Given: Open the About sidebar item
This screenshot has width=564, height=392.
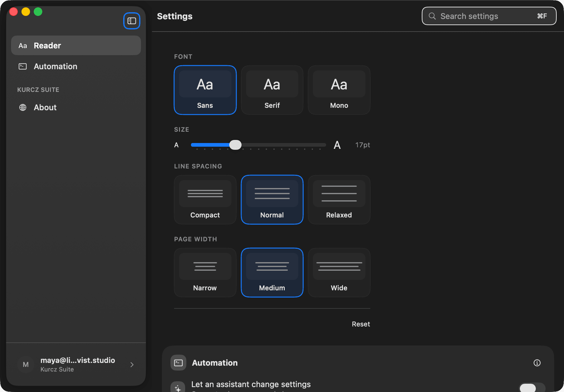Looking at the screenshot, I should pyautogui.click(x=76, y=107).
